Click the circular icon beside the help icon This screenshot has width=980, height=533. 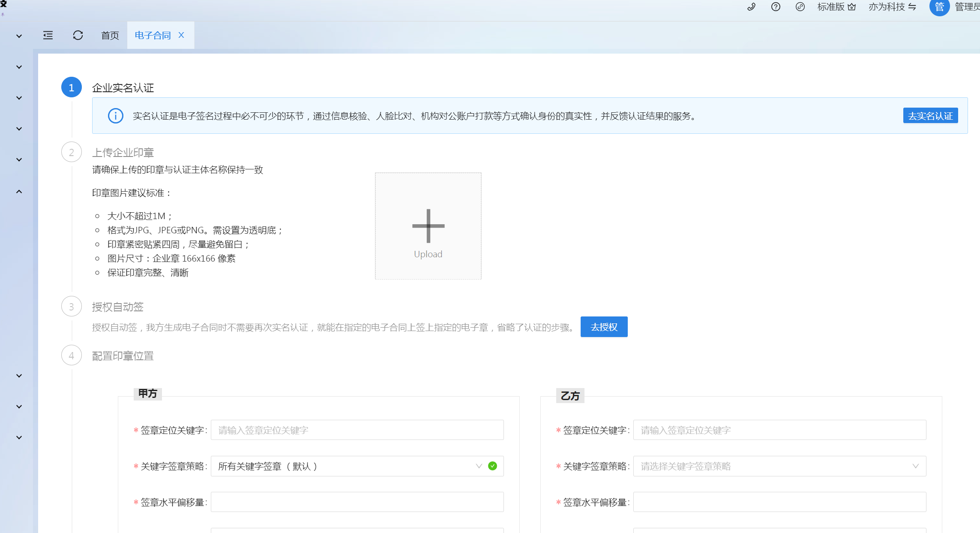pyautogui.click(x=800, y=7)
